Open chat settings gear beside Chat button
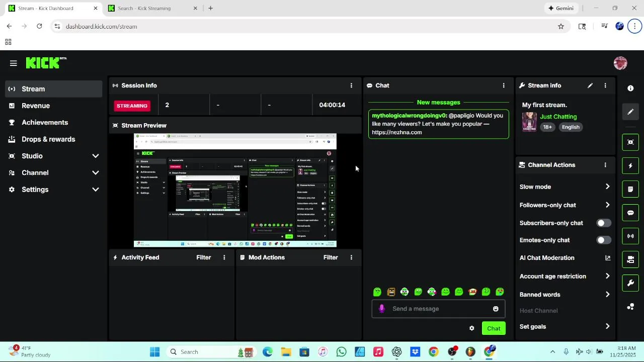The height and width of the screenshot is (362, 644). click(471, 328)
